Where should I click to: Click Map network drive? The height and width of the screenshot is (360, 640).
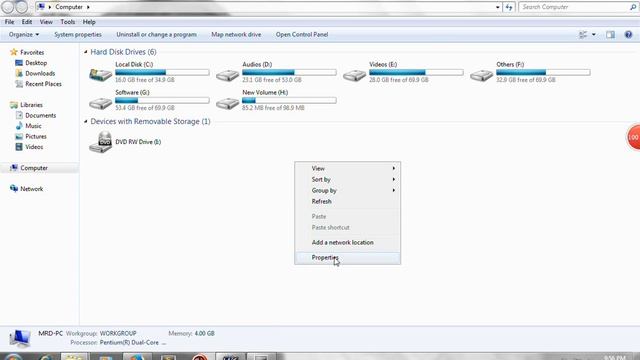point(236,35)
